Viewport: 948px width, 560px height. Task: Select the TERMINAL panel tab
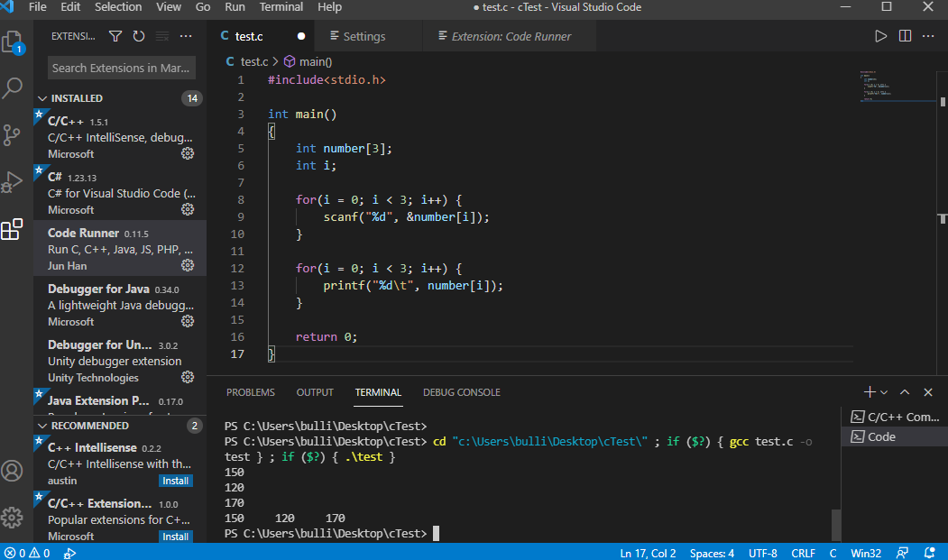tap(378, 392)
